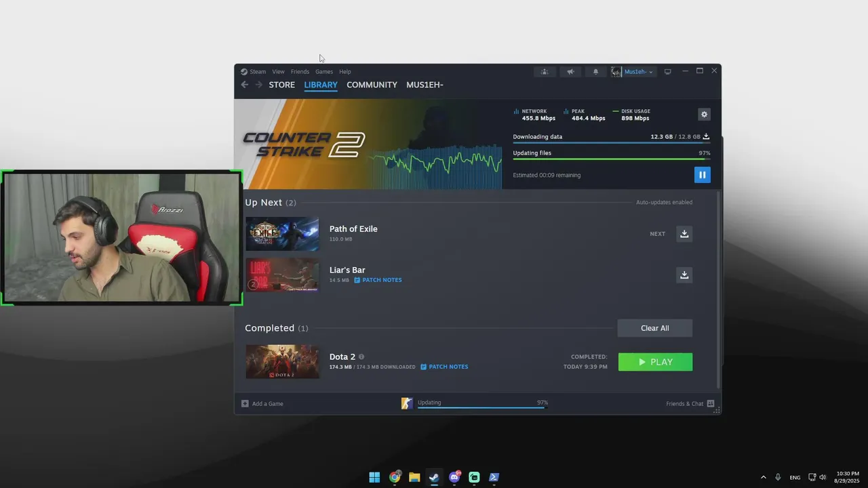Select the Dota 2 title
The width and height of the screenshot is (868, 488).
[342, 357]
